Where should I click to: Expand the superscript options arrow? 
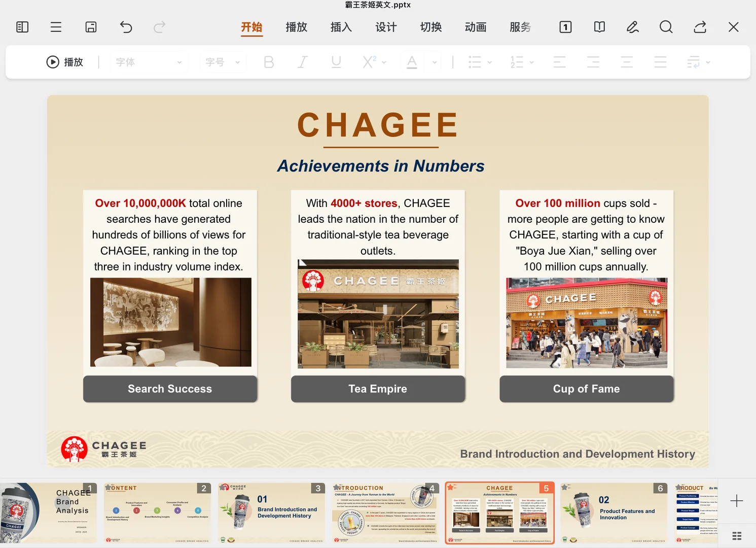tap(384, 62)
